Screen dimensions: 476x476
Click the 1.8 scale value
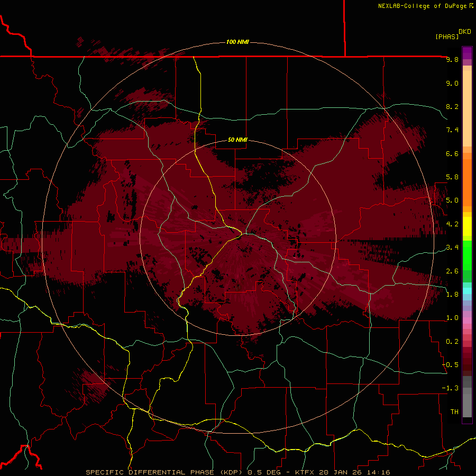coord(452,295)
